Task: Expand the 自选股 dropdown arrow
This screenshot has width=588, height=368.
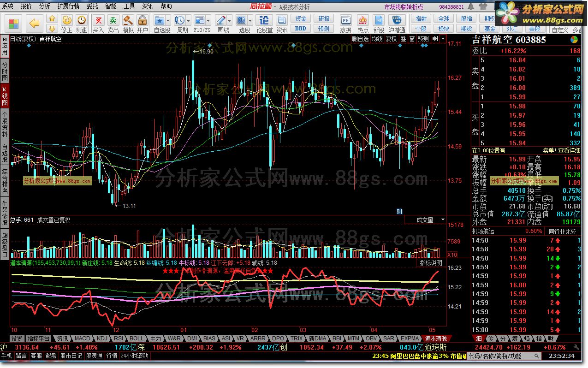Action: pyautogui.click(x=168, y=21)
